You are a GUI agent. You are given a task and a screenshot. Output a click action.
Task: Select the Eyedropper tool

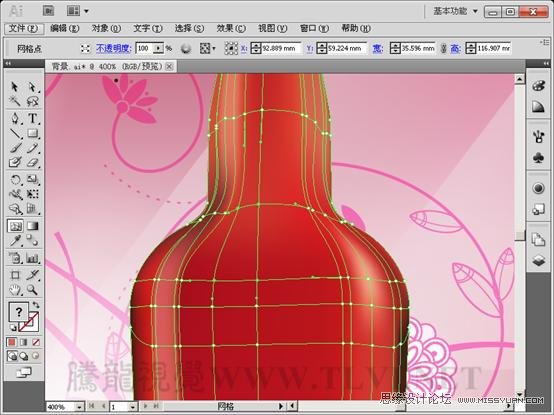[14, 241]
